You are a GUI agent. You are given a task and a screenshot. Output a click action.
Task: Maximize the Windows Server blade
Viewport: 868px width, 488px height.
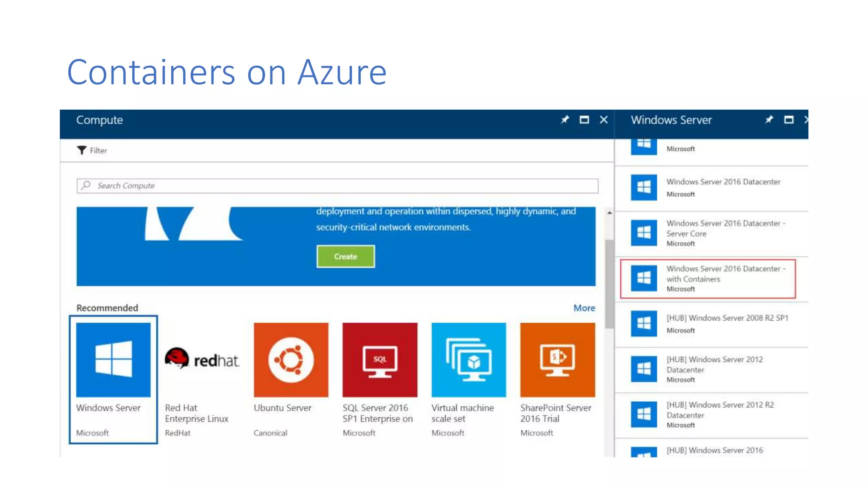(x=788, y=120)
